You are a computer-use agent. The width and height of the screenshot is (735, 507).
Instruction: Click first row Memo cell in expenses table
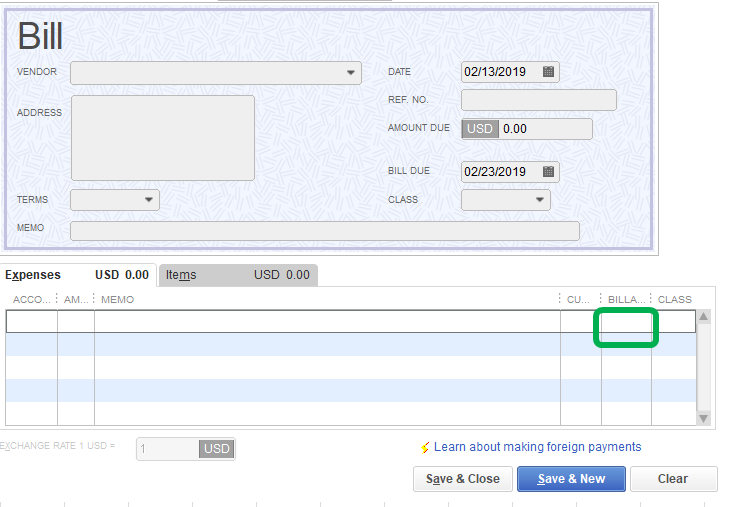point(327,321)
